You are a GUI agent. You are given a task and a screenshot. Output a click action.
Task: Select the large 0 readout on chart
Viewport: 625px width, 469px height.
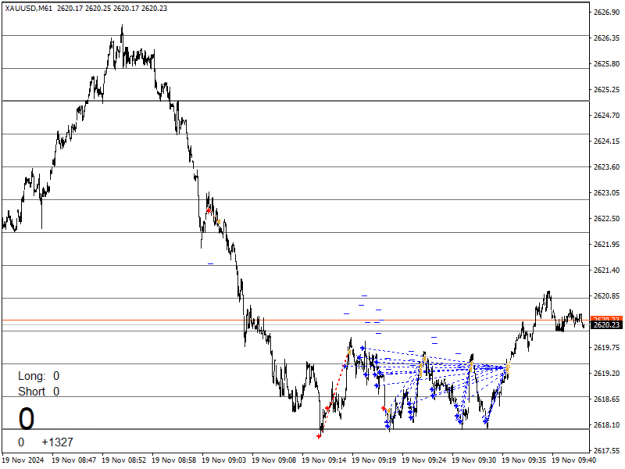[x=26, y=419]
